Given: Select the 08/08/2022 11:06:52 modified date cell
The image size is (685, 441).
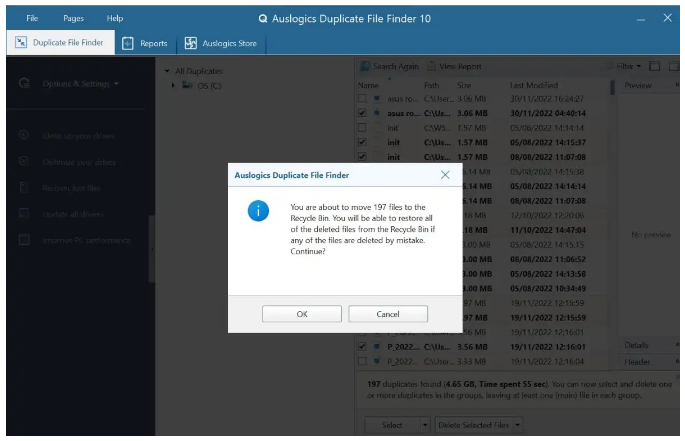Looking at the screenshot, I should pyautogui.click(x=548, y=259).
